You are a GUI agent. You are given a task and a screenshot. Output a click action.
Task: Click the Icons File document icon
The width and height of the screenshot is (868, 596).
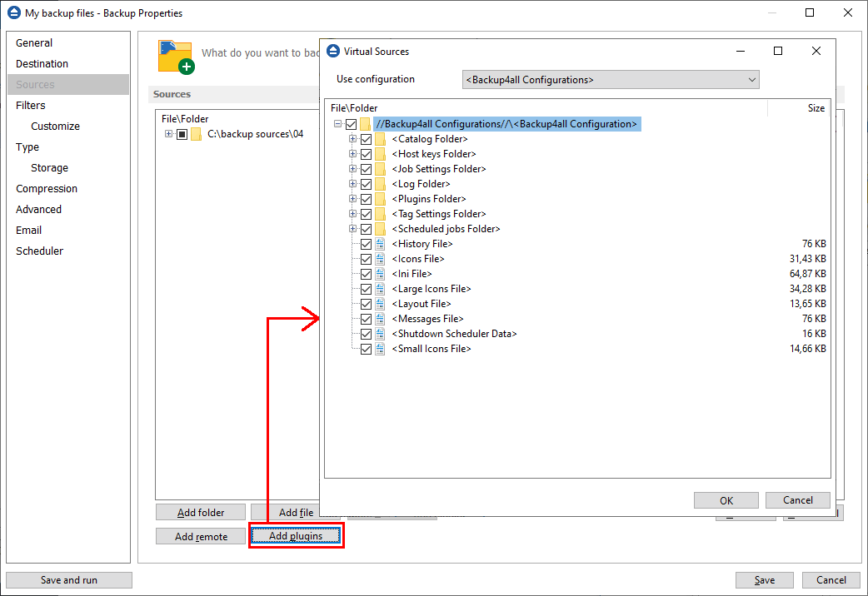click(x=380, y=258)
